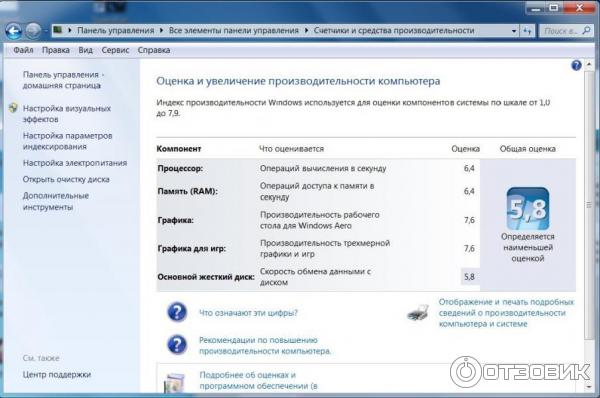Open help with the blue question mark icon
Image resolution: width=600 pixels, height=398 pixels.
[576, 65]
